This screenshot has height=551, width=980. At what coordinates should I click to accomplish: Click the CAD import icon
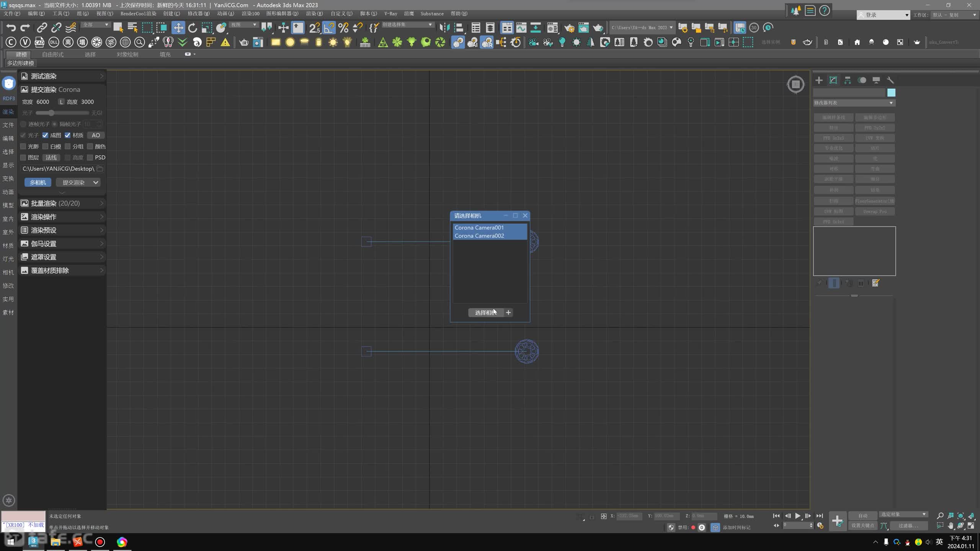pyautogui.click(x=39, y=42)
